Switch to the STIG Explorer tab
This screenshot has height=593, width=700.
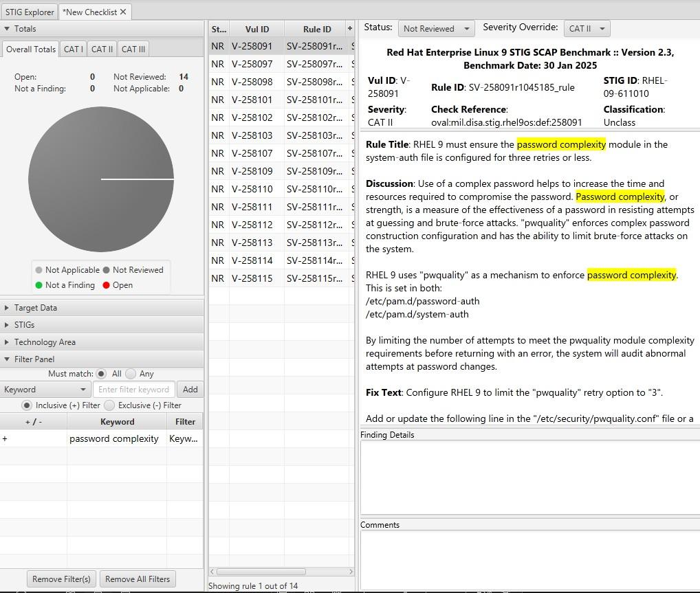[30, 12]
